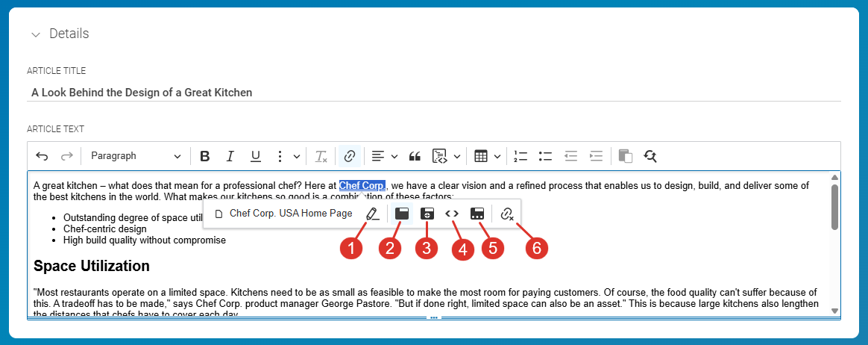The image size is (868, 345).
Task: Insert a block quote
Action: 415,156
